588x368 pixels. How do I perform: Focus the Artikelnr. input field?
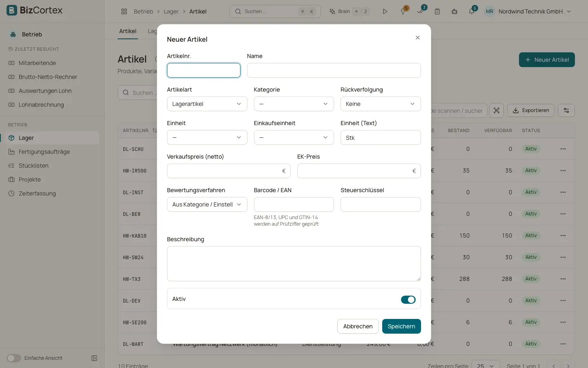click(204, 70)
